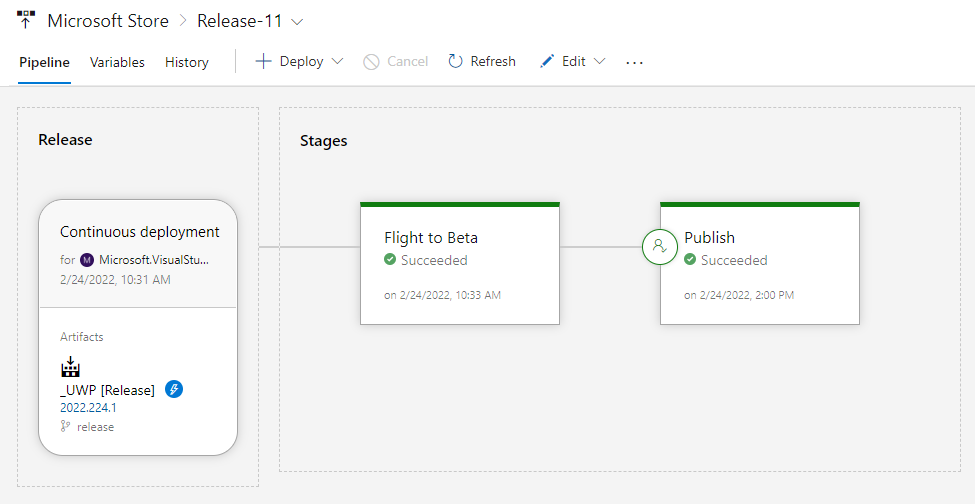975x504 pixels.
Task: Open the Deploy dropdown arrow
Action: [337, 62]
